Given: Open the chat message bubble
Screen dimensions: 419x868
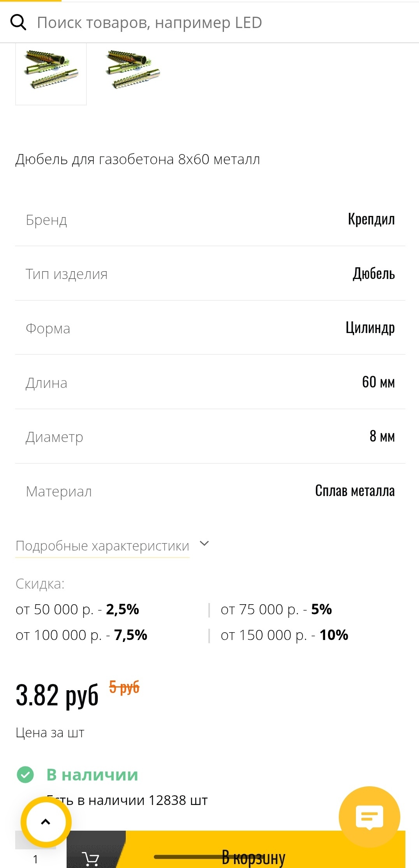Looking at the screenshot, I should [x=369, y=817].
